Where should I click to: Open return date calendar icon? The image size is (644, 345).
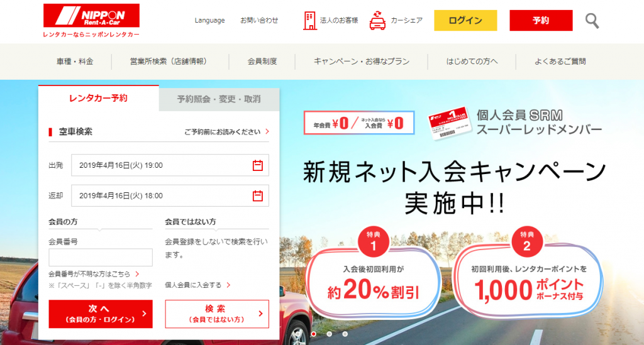point(257,196)
